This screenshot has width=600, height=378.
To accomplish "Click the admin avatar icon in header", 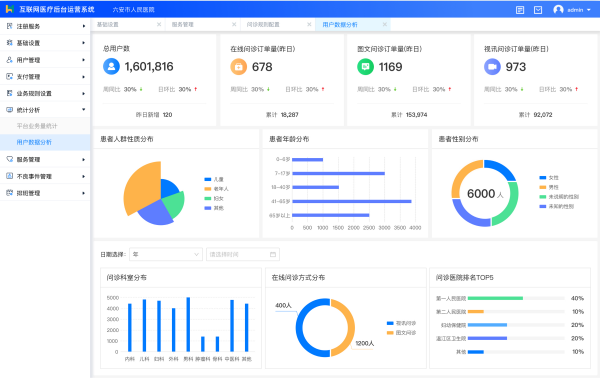I will tap(558, 10).
